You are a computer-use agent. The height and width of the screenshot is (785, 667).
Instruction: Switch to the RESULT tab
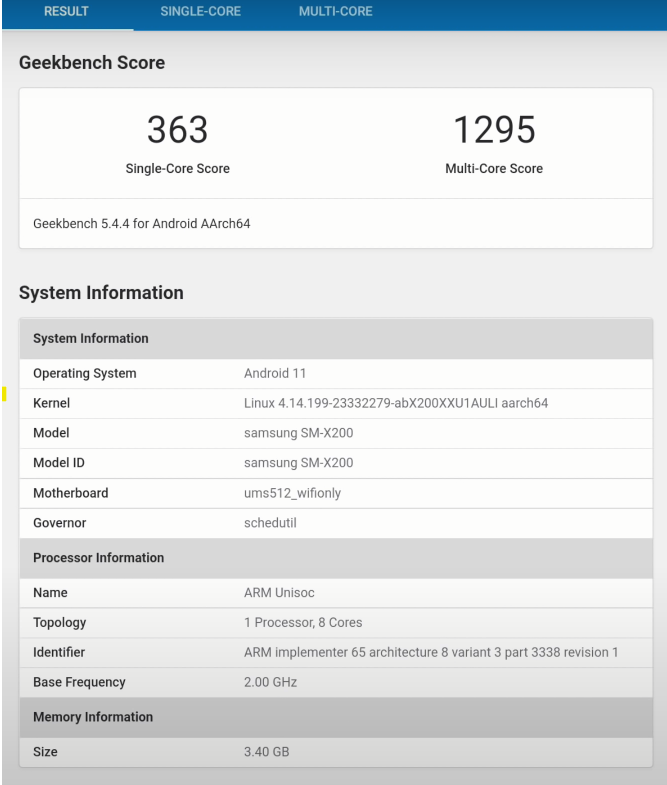[66, 12]
